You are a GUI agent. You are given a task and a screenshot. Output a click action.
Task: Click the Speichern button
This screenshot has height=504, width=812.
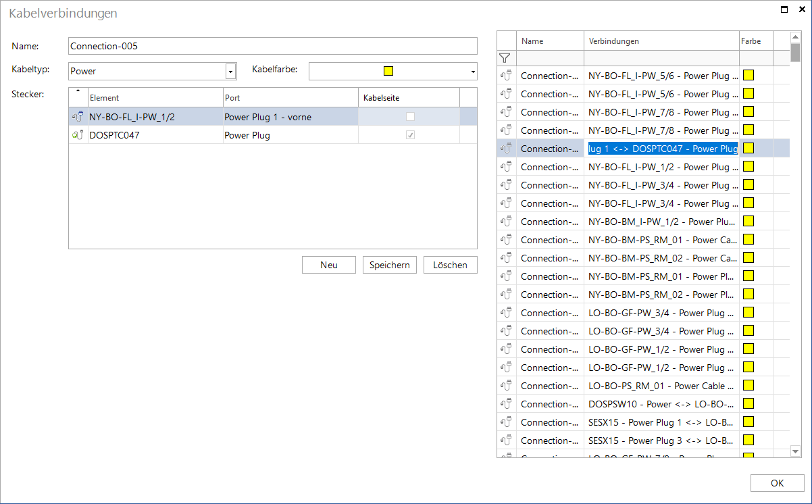[390, 265]
